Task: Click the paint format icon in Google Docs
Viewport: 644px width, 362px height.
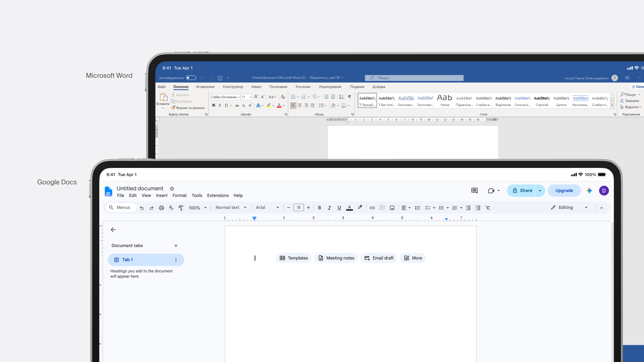Action: tap(181, 208)
